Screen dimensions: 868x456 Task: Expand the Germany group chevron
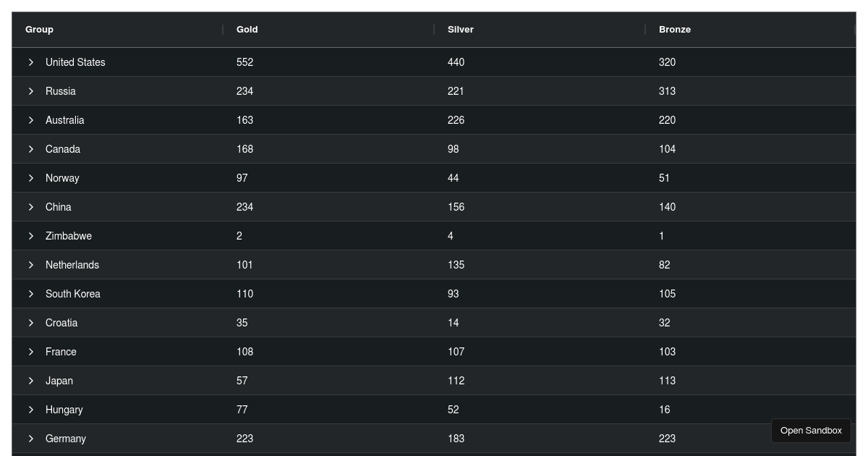pos(31,439)
